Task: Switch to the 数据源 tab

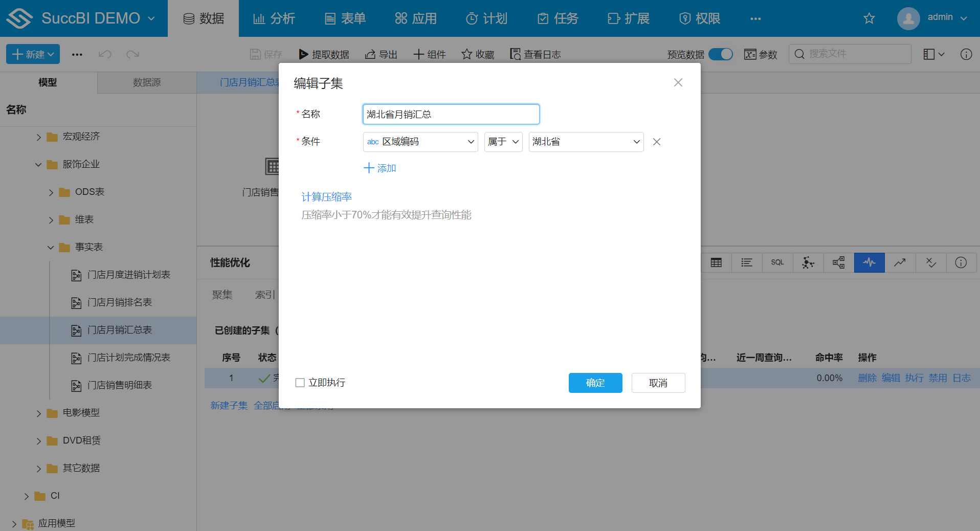Action: pos(146,82)
